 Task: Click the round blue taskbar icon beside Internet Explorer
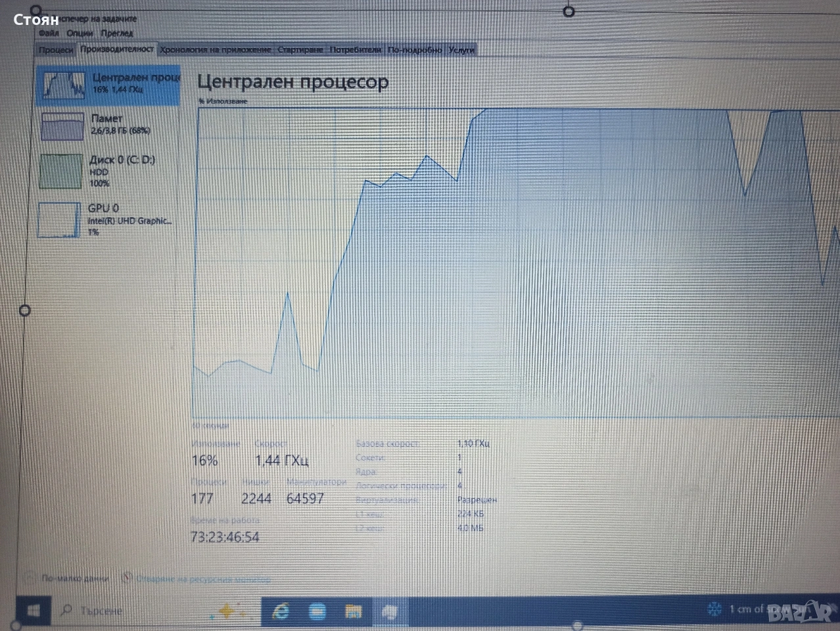click(317, 612)
